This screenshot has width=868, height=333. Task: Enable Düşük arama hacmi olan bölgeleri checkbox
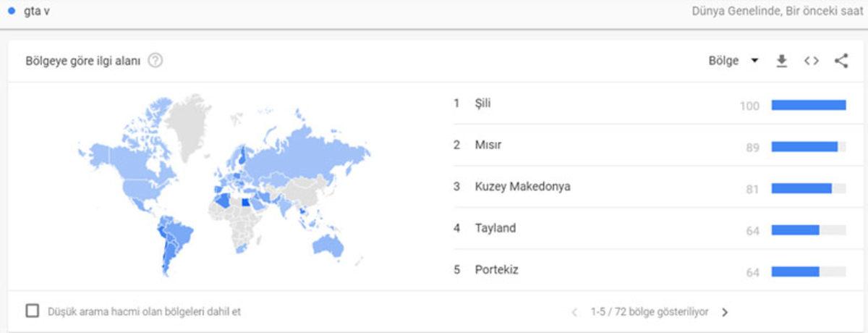(x=33, y=311)
